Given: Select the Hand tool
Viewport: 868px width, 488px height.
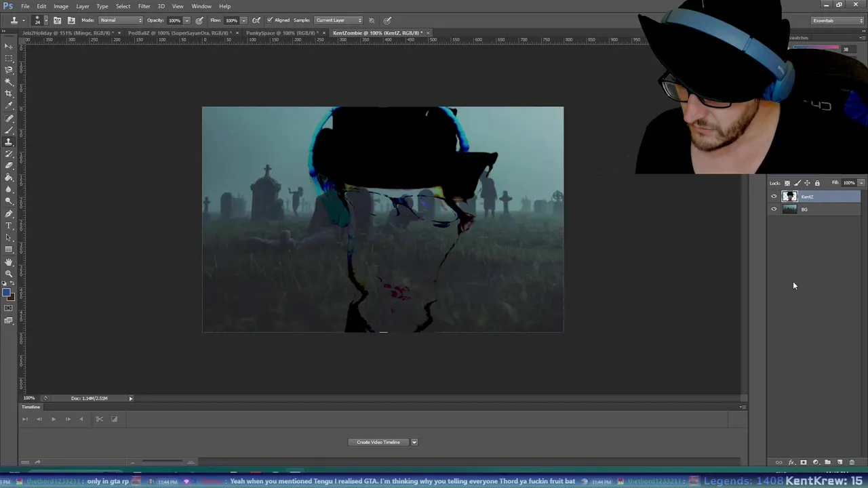Looking at the screenshot, I should [9, 262].
